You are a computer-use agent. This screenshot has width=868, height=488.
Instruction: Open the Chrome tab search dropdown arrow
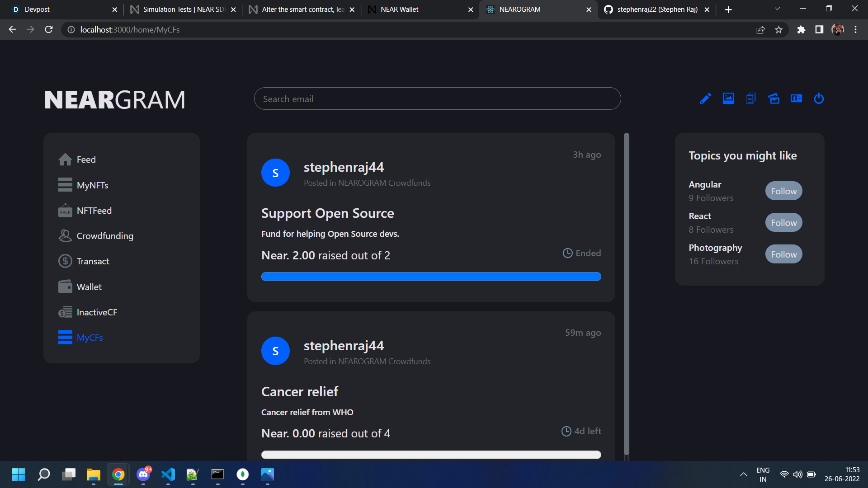click(x=777, y=9)
